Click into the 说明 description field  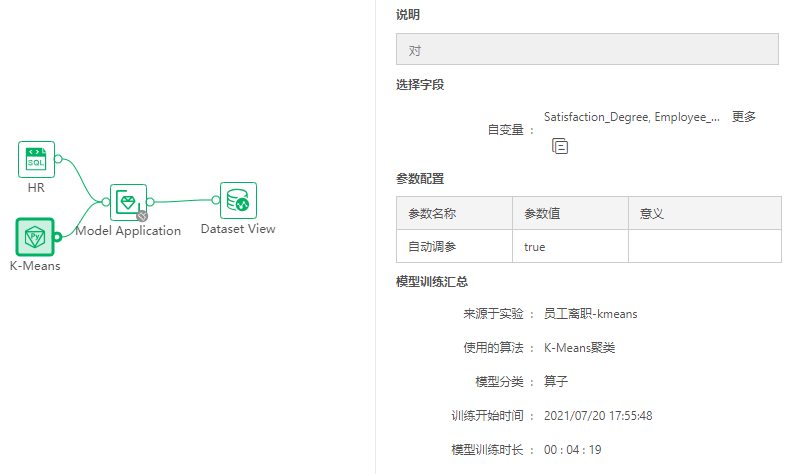(586, 50)
